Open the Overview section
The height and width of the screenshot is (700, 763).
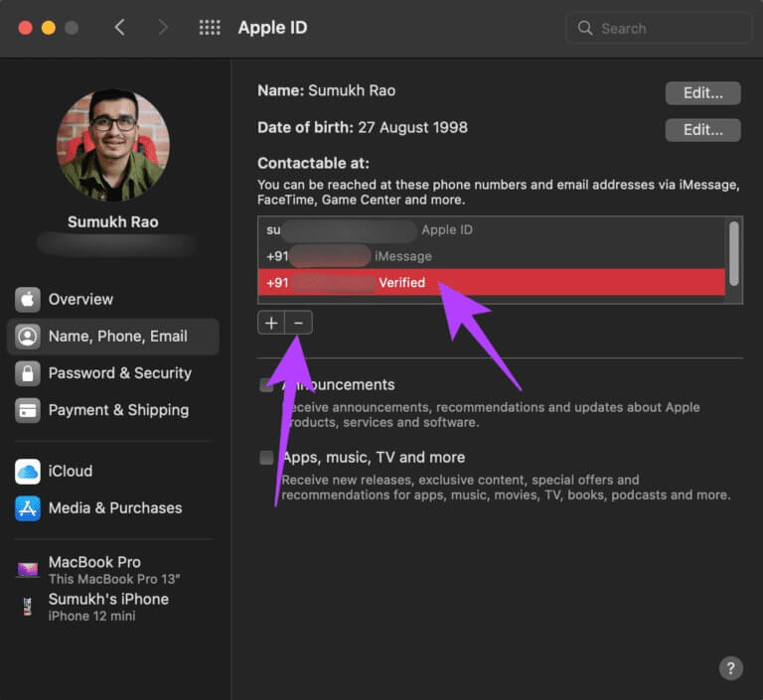point(113,299)
